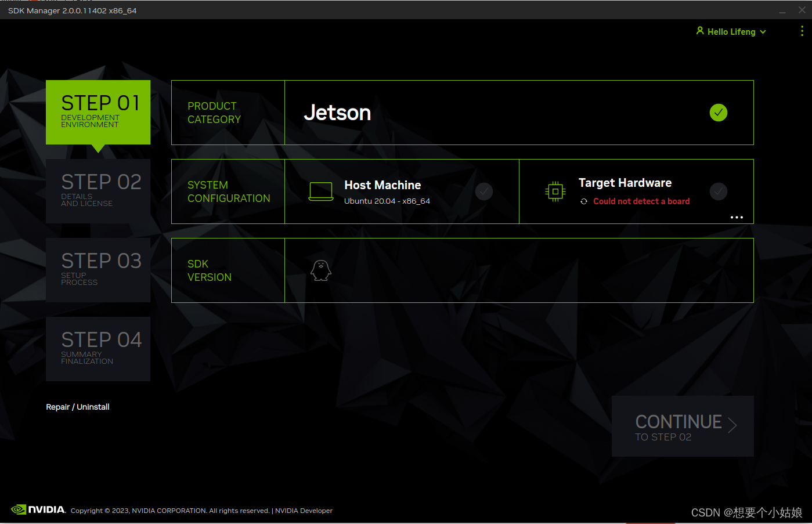Viewport: 812px width, 524px height.
Task: Click the Target Hardware title text
Action: (625, 183)
